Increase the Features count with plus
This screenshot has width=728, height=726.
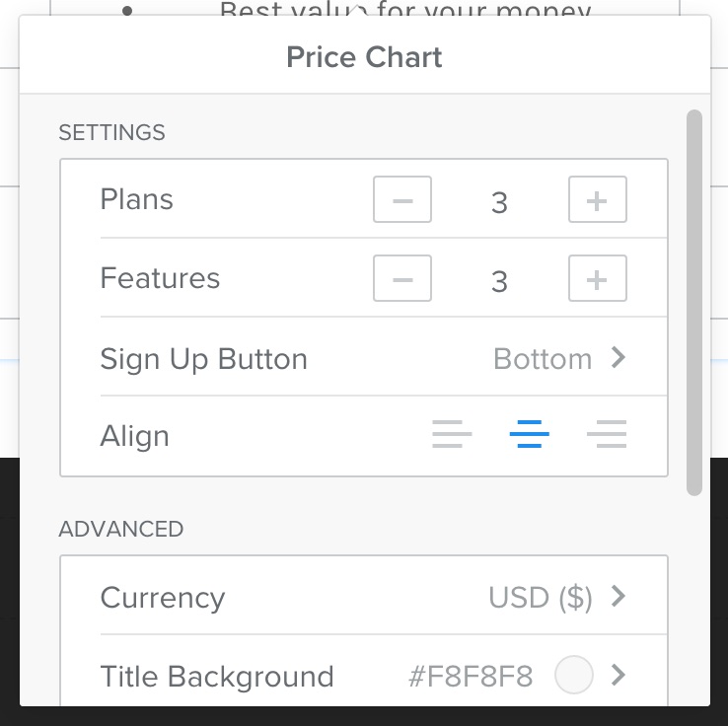598,278
